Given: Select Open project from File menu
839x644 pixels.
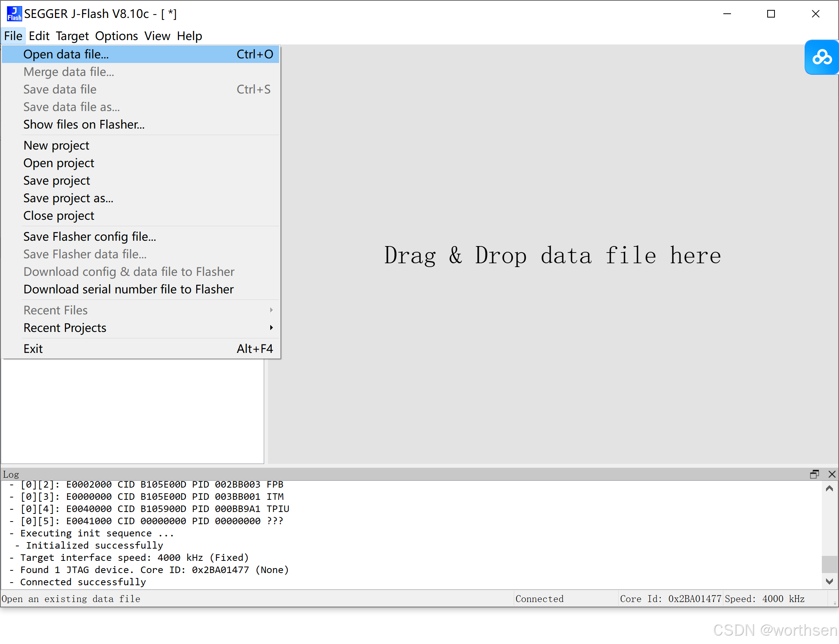Looking at the screenshot, I should 59,163.
